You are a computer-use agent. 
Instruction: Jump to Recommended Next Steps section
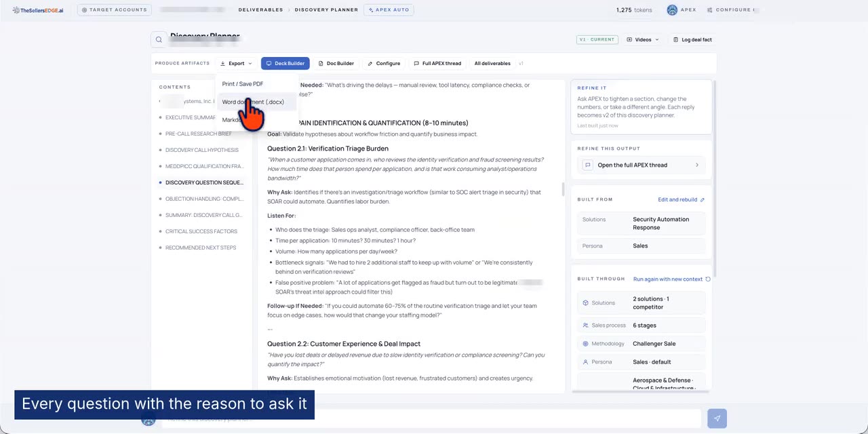pos(201,248)
